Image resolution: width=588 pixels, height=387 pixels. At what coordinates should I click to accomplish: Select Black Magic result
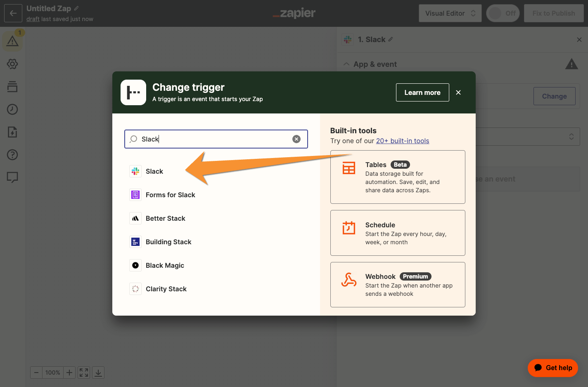tap(165, 265)
